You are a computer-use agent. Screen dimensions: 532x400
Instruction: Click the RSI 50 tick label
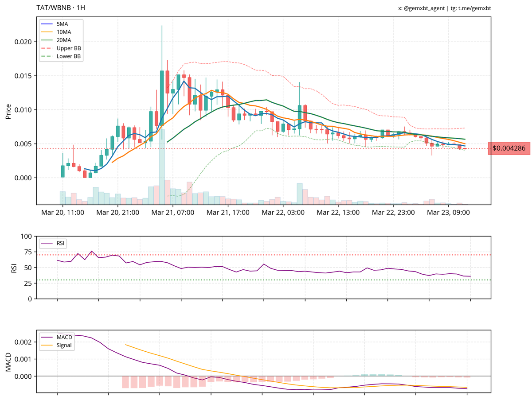coord(28,268)
